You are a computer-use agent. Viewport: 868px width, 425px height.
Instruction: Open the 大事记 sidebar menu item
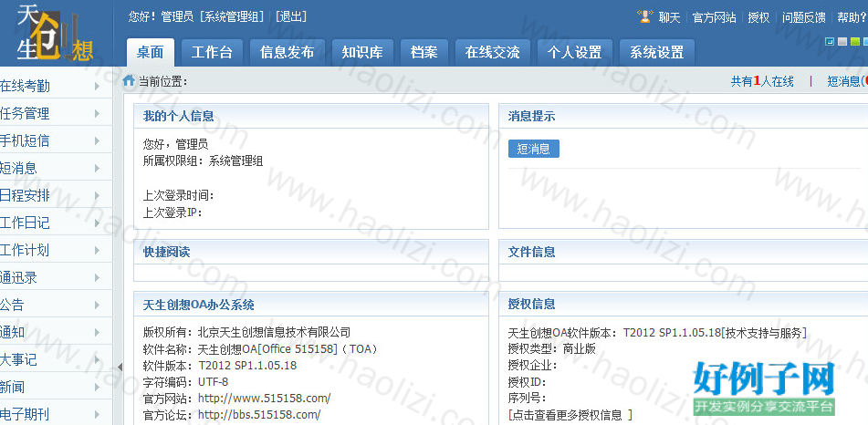point(56,359)
